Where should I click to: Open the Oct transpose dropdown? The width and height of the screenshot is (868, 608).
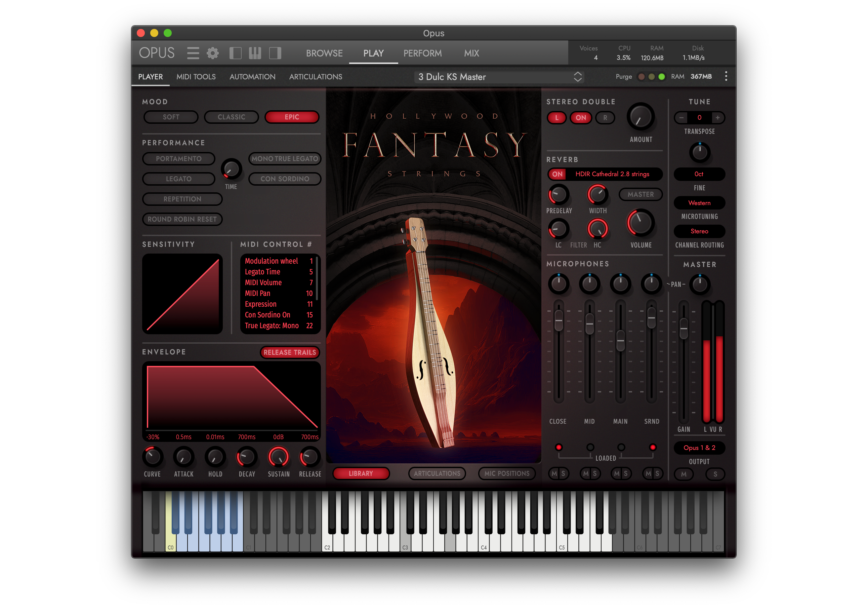699,175
